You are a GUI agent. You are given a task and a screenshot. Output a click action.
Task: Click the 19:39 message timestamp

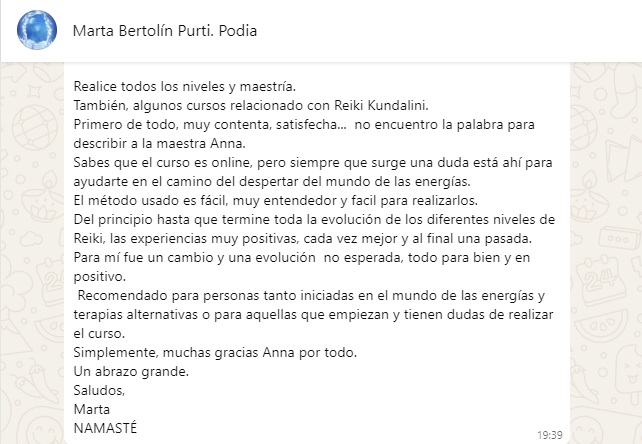point(550,434)
